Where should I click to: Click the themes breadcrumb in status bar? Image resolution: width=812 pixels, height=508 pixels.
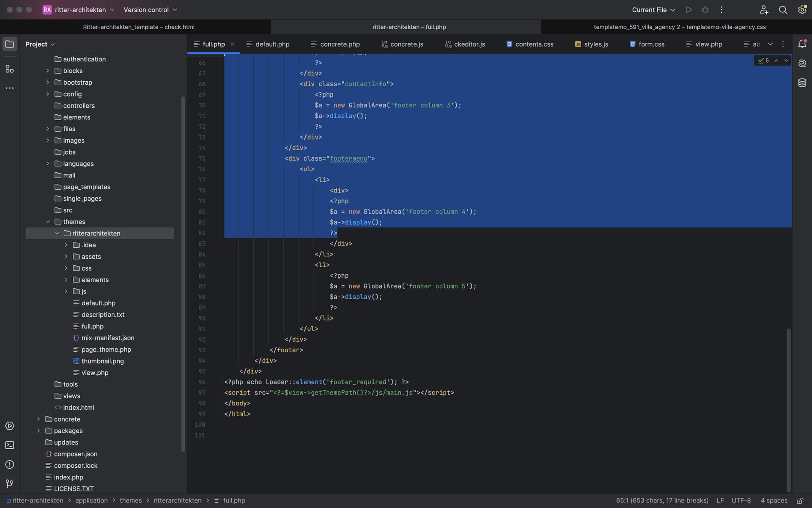[x=131, y=500]
